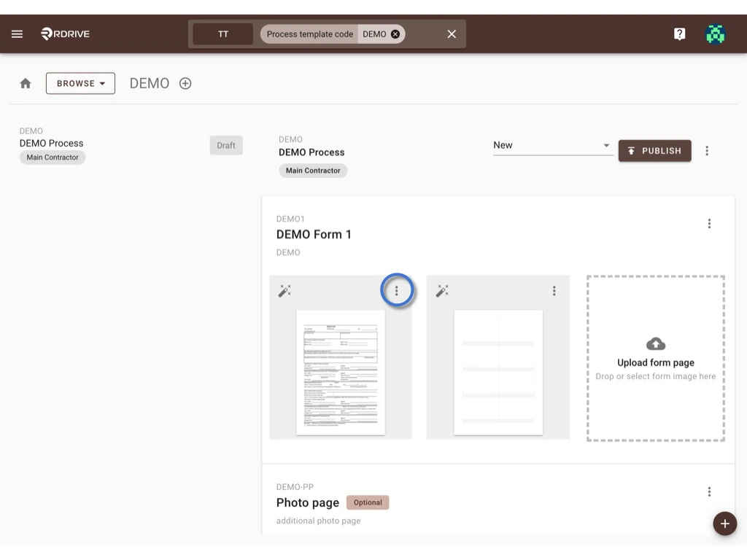This screenshot has height=560, width=747.
Task: Go home using the house icon
Action: 25,83
